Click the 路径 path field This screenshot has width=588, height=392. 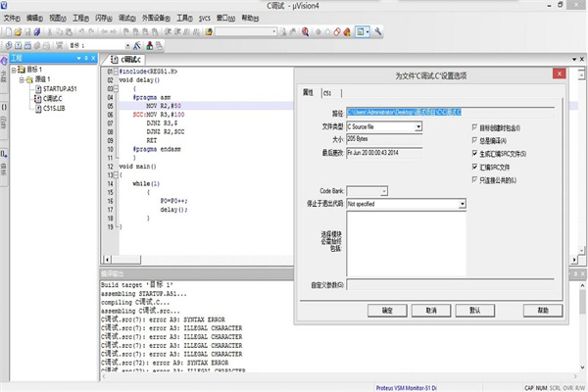tap(450, 112)
